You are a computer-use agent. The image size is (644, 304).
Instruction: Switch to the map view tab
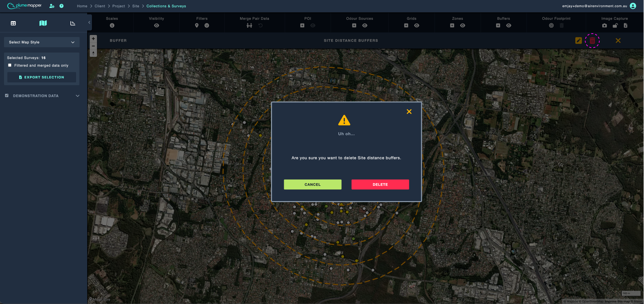click(x=43, y=23)
